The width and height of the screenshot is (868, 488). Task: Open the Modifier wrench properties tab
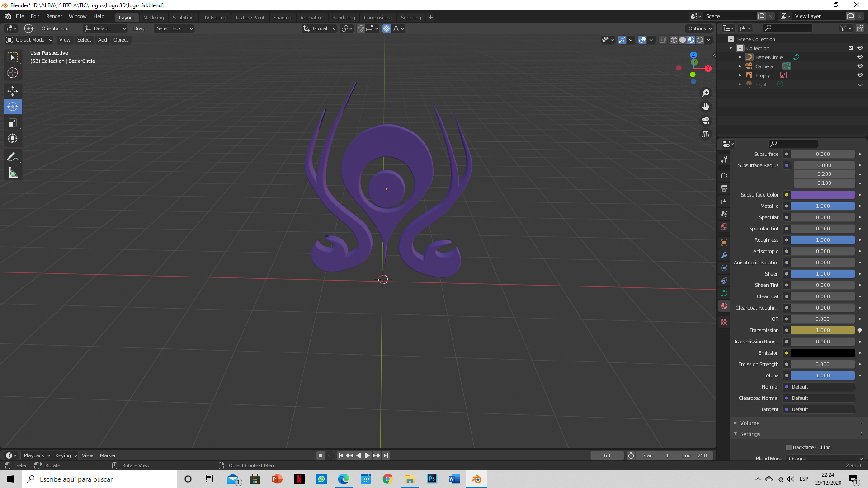click(x=724, y=255)
